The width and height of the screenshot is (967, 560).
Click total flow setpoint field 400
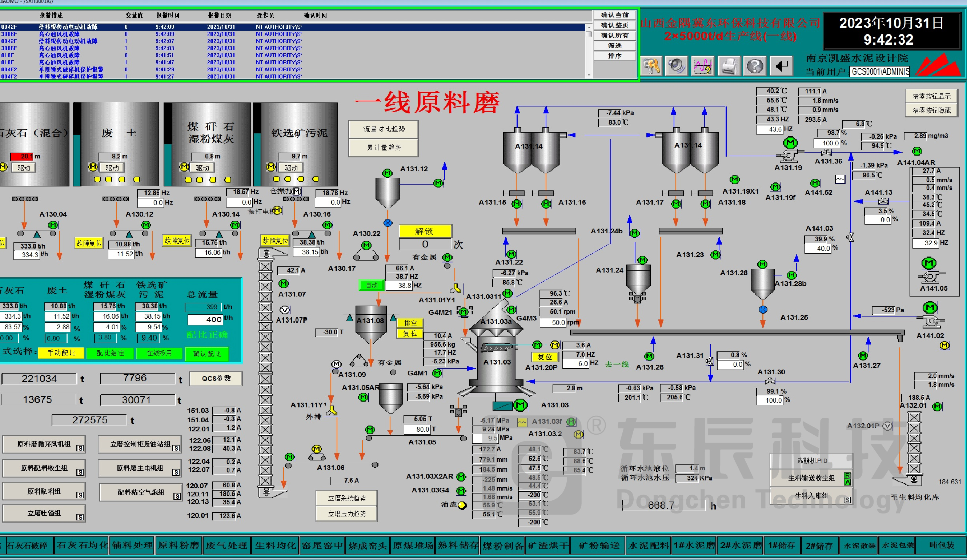tap(205, 319)
